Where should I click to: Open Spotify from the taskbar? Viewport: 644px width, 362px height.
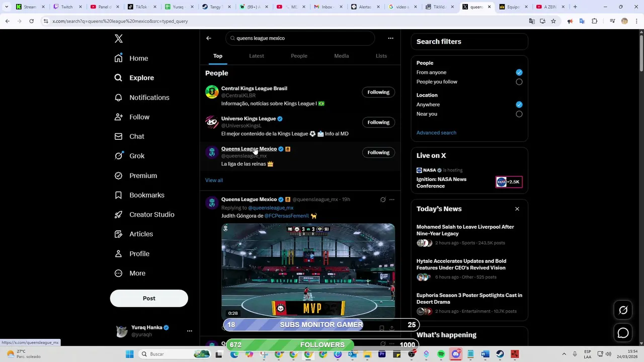441,354
